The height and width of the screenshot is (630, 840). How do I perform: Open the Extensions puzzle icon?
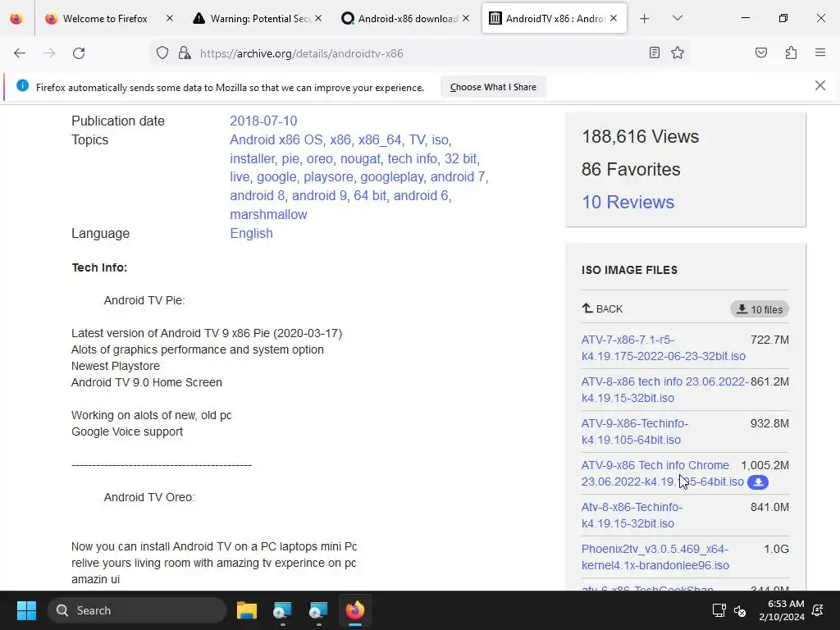point(791,52)
